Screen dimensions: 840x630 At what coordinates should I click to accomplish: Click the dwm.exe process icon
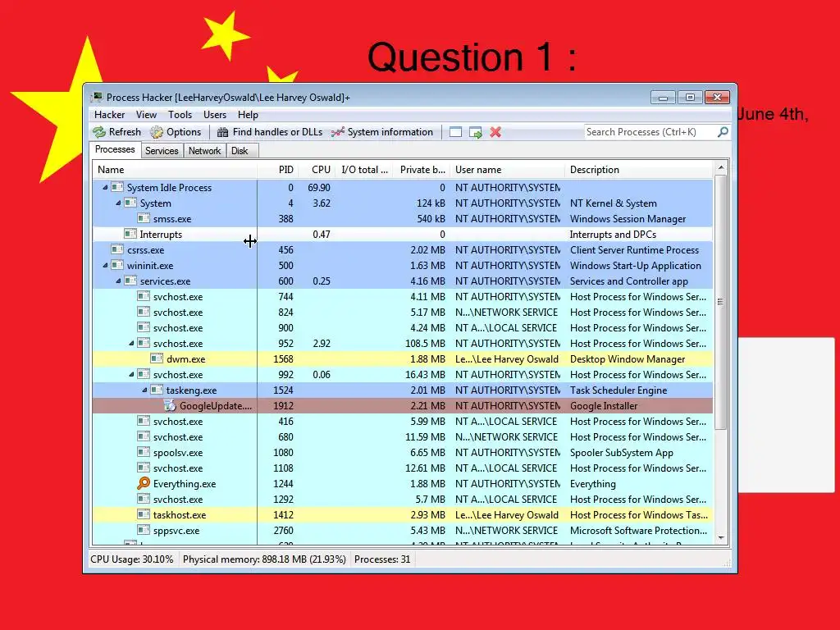pyautogui.click(x=157, y=358)
